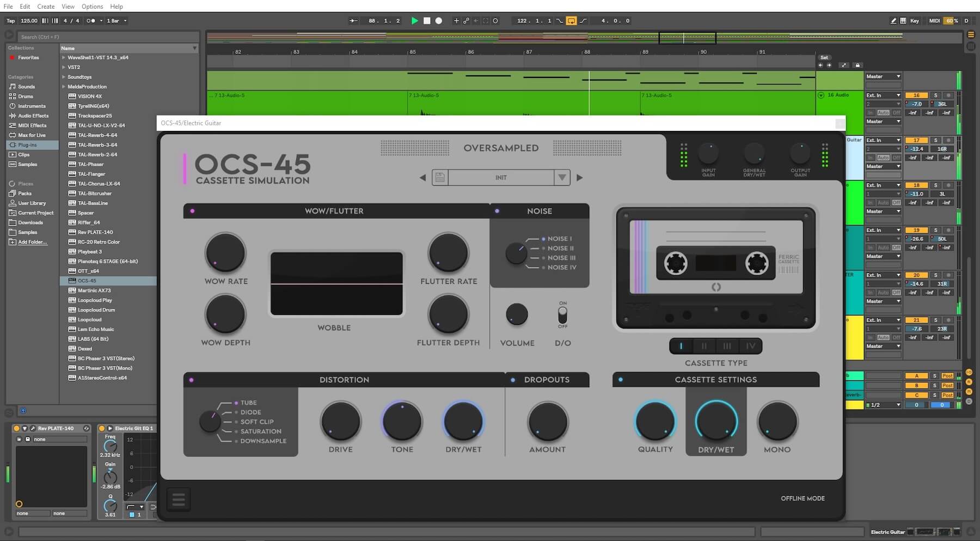
Task: Open the File menu
Action: pyautogui.click(x=8, y=7)
